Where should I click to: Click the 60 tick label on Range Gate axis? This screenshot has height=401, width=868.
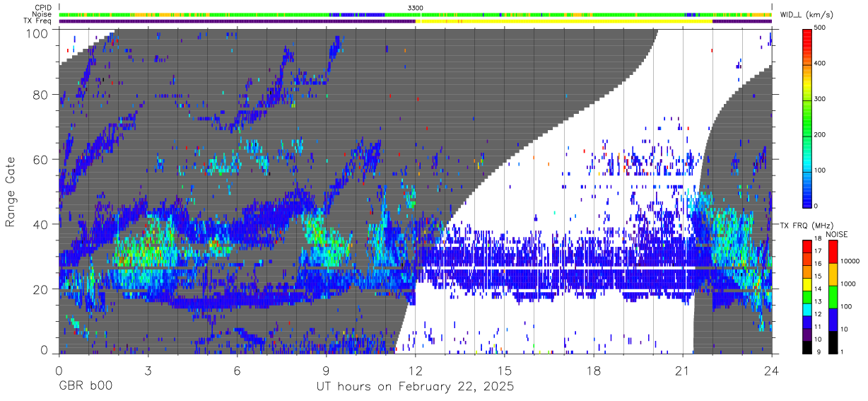(x=42, y=160)
